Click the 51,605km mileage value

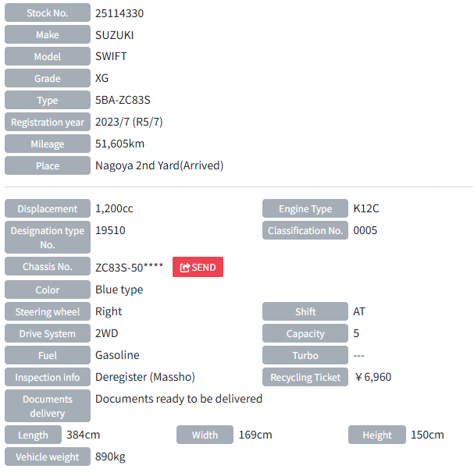[x=119, y=144]
